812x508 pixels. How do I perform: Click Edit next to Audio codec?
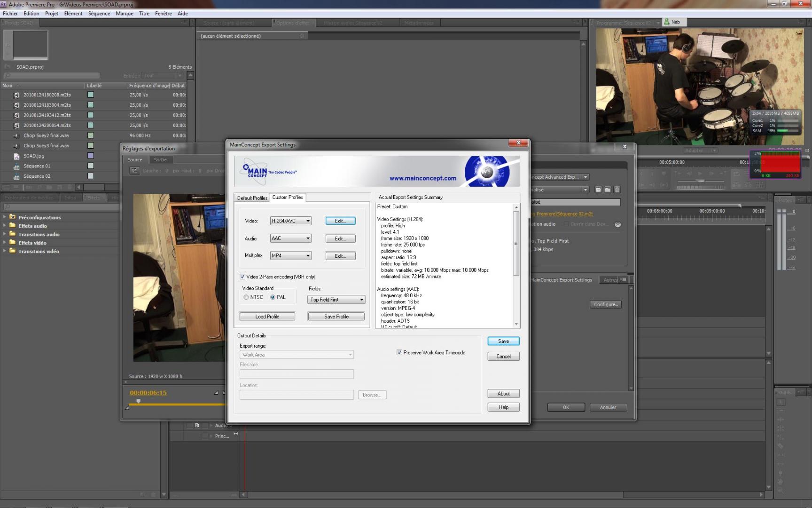pos(340,238)
